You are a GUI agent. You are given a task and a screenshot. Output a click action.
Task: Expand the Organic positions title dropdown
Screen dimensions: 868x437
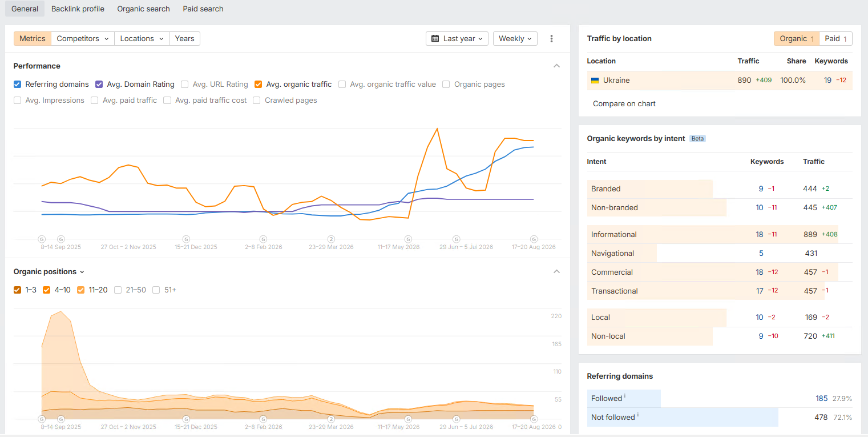pos(49,272)
